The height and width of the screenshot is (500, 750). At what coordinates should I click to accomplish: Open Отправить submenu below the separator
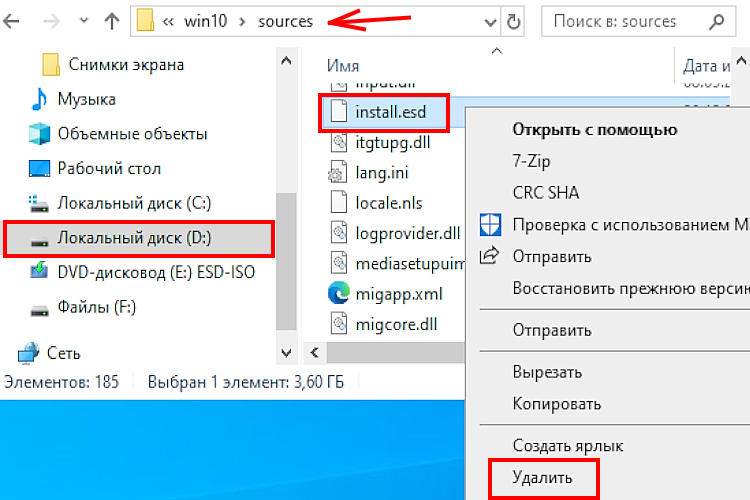point(552,330)
